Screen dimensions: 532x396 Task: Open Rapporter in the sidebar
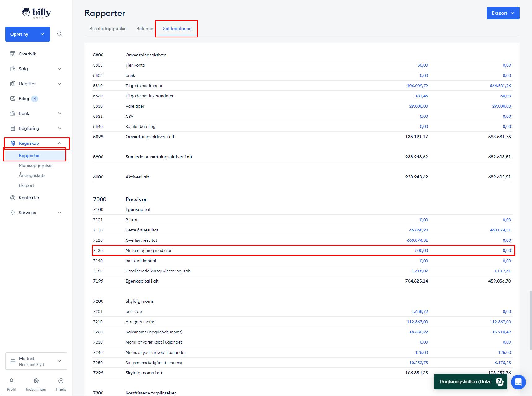point(29,156)
